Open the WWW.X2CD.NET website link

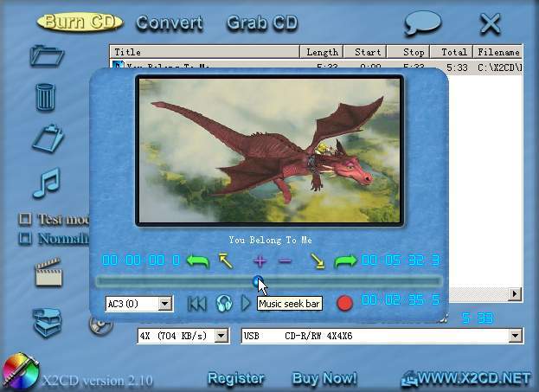[465, 378]
